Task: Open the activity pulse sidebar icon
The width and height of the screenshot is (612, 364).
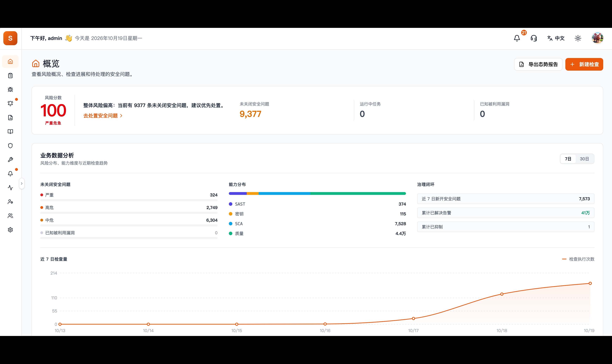Action: tap(10, 188)
